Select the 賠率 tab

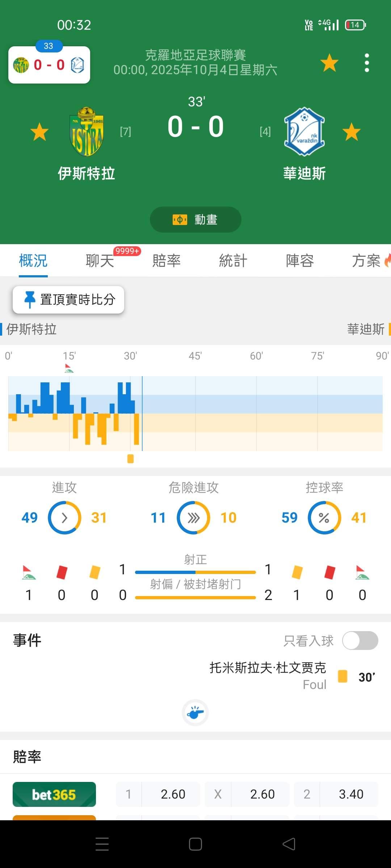click(x=167, y=261)
